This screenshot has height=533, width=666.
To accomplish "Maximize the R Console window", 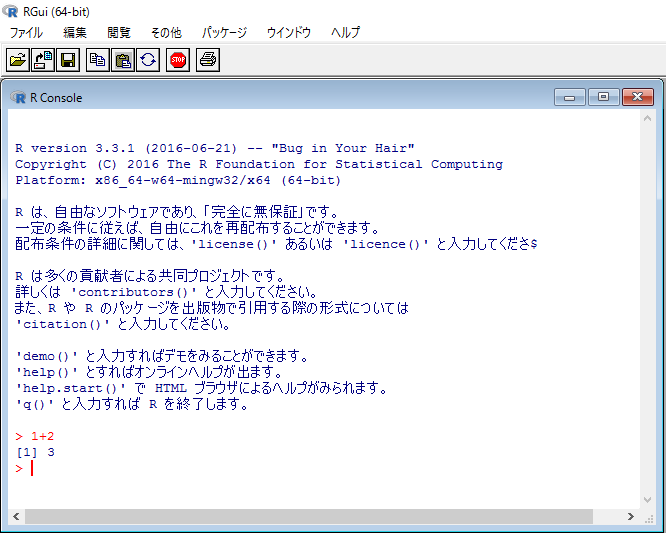I will [x=603, y=97].
